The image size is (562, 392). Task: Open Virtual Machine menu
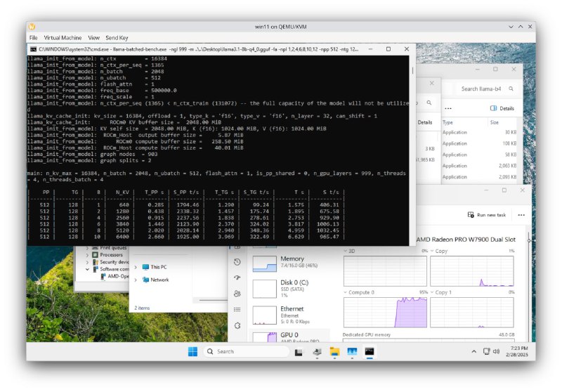[63, 38]
